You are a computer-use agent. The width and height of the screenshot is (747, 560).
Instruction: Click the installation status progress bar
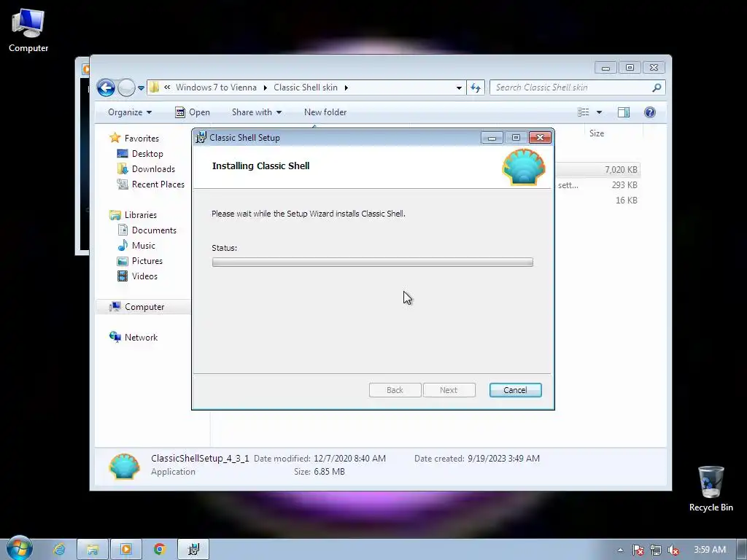click(x=373, y=262)
